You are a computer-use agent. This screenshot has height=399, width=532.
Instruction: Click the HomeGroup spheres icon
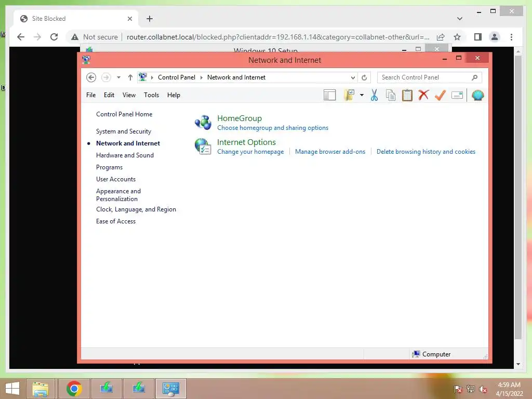[203, 122]
